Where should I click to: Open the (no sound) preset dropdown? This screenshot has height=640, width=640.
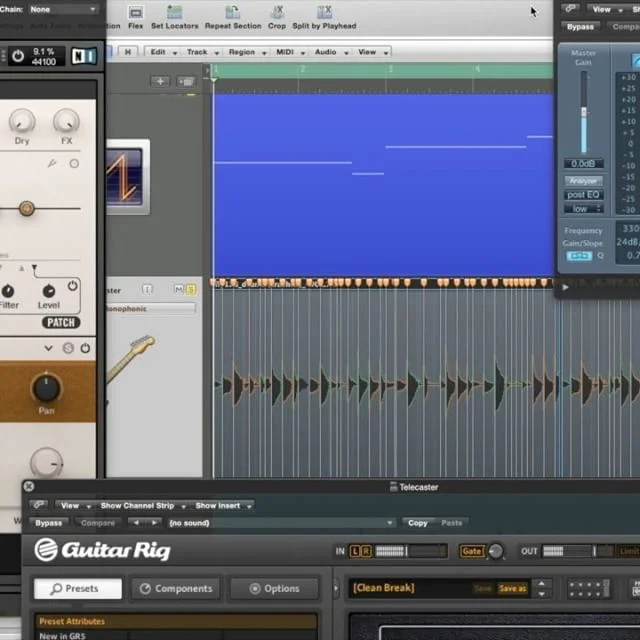(x=281, y=523)
